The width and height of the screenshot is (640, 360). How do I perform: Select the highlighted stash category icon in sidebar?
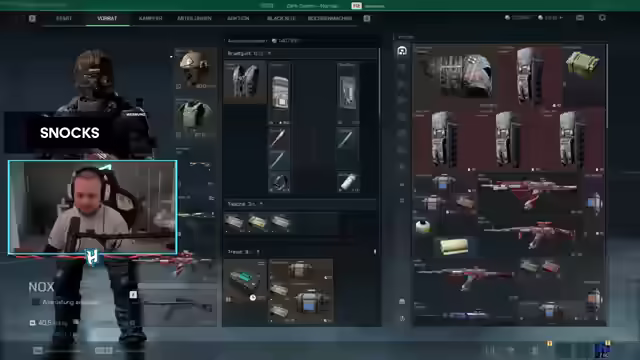[x=402, y=51]
